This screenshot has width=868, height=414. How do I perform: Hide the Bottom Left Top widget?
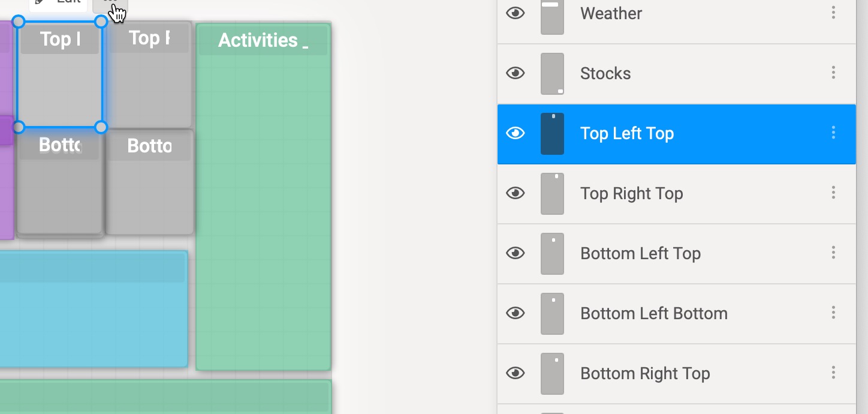(x=516, y=253)
